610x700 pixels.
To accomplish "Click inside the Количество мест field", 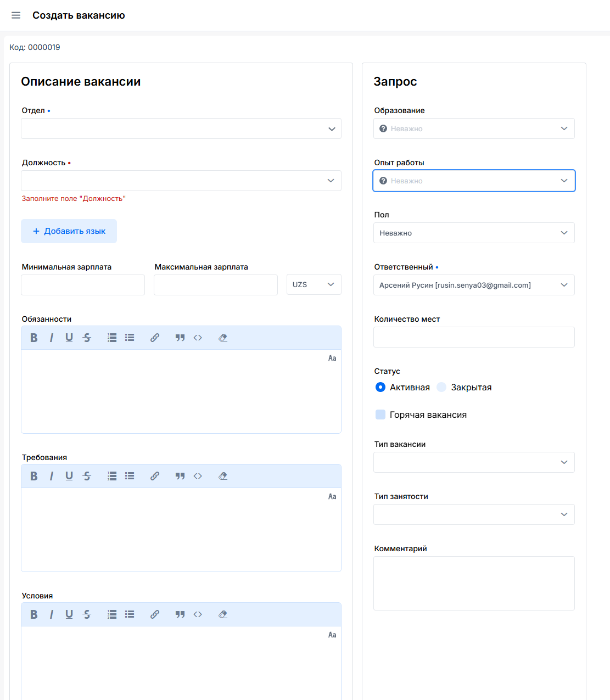I will click(474, 337).
